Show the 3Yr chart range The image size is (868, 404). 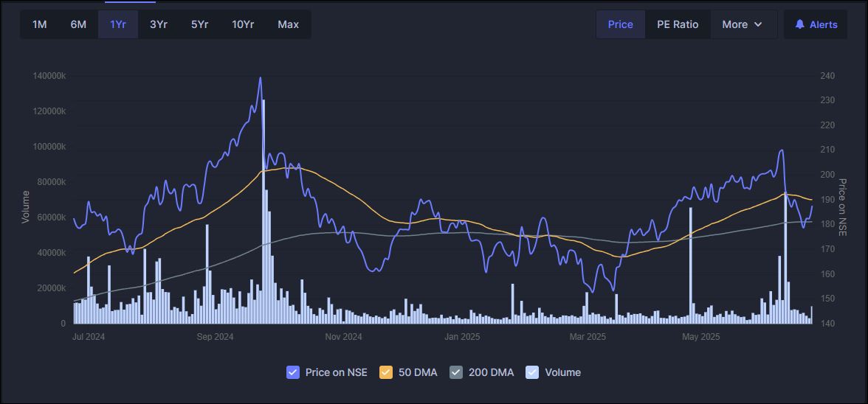[159, 24]
